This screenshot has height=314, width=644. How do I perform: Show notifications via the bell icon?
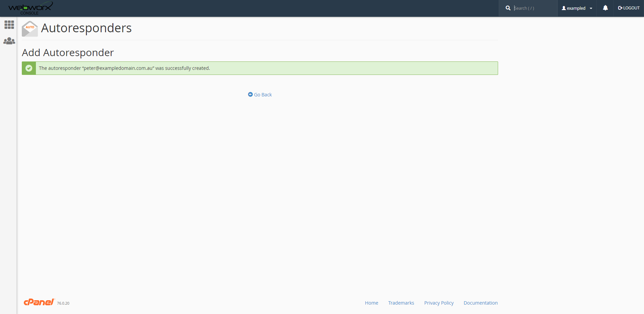(605, 8)
